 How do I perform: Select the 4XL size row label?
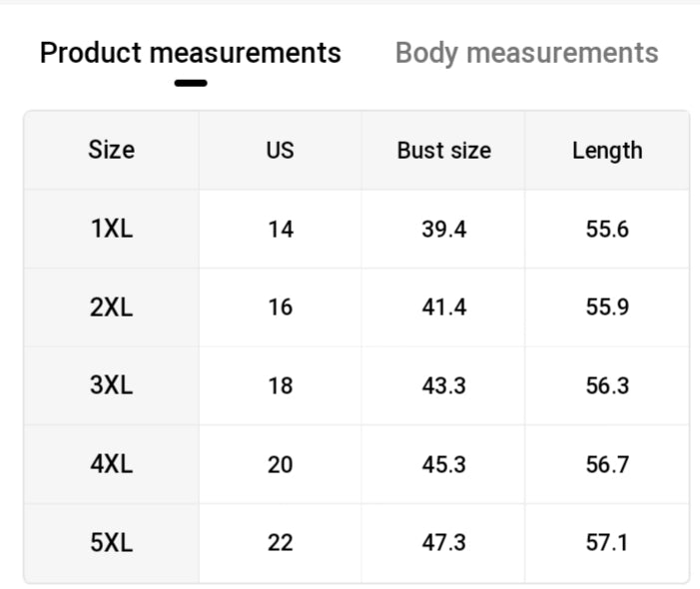click(x=111, y=464)
